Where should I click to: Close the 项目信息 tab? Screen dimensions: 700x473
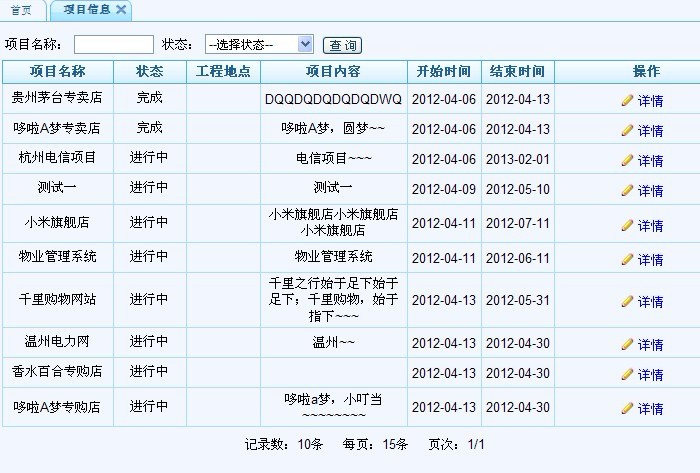[x=121, y=10]
